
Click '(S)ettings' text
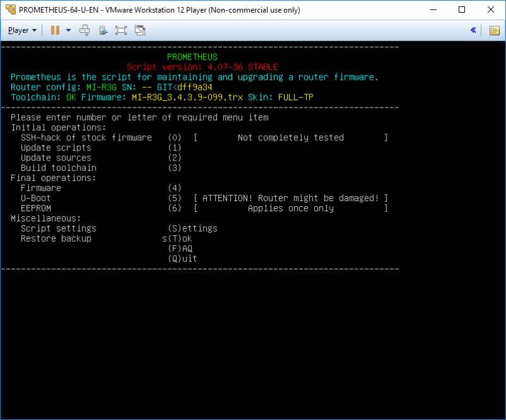(x=193, y=228)
